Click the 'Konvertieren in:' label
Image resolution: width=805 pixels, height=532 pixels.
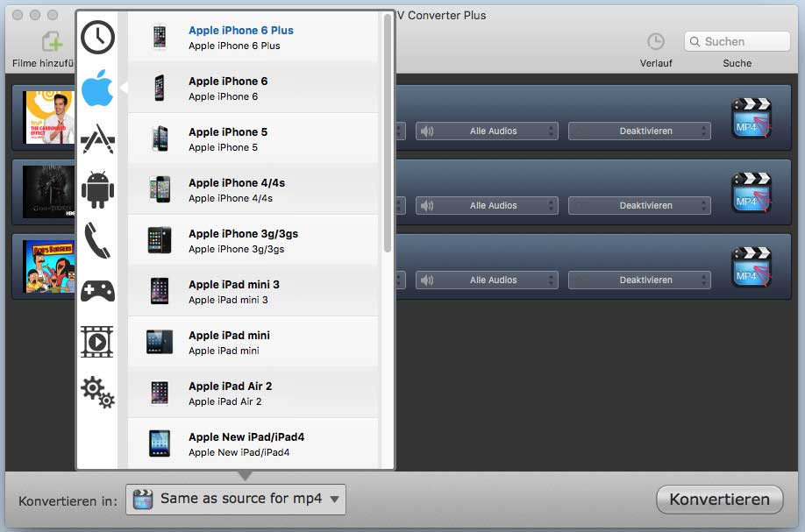point(68,500)
